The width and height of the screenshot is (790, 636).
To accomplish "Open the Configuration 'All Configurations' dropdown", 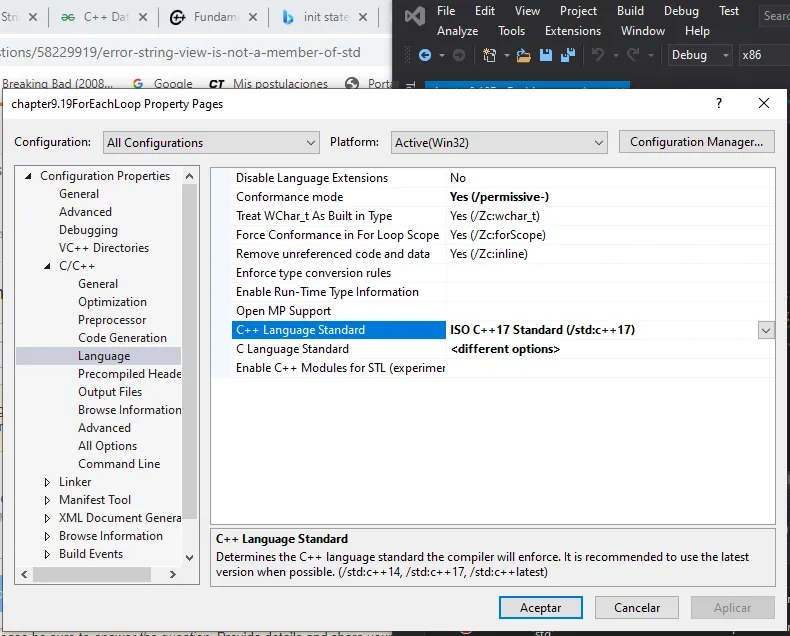I will [x=211, y=143].
